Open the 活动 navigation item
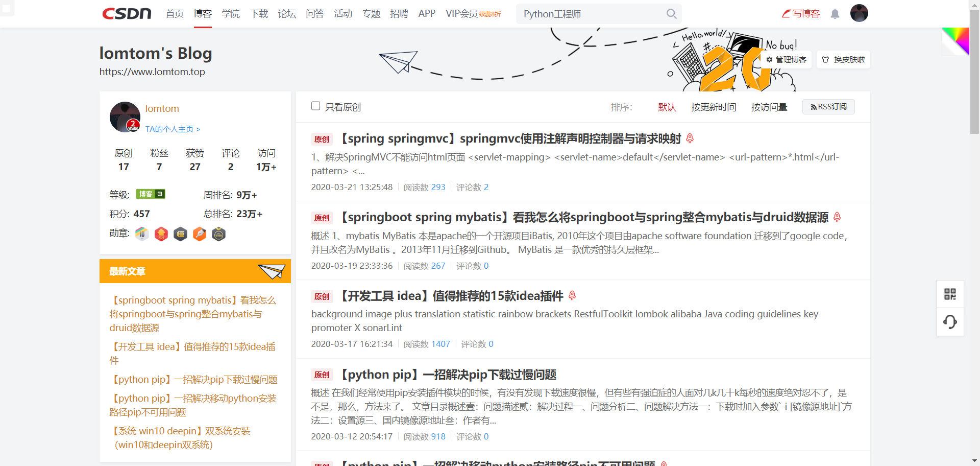 tap(343, 14)
